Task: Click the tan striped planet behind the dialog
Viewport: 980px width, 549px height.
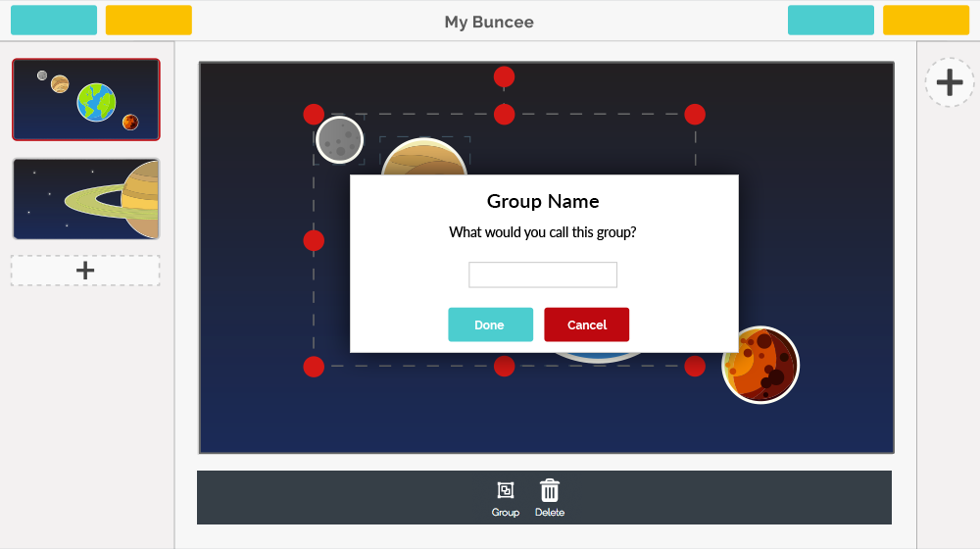Action: pos(423,158)
